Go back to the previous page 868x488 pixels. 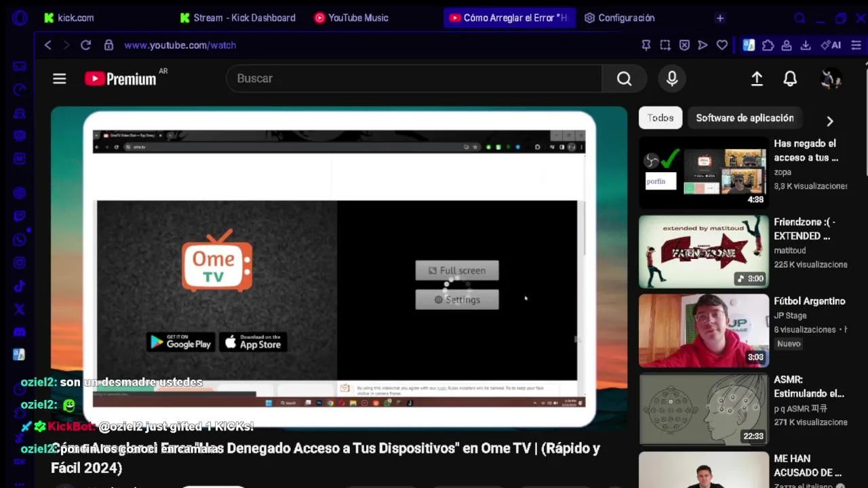(47, 45)
